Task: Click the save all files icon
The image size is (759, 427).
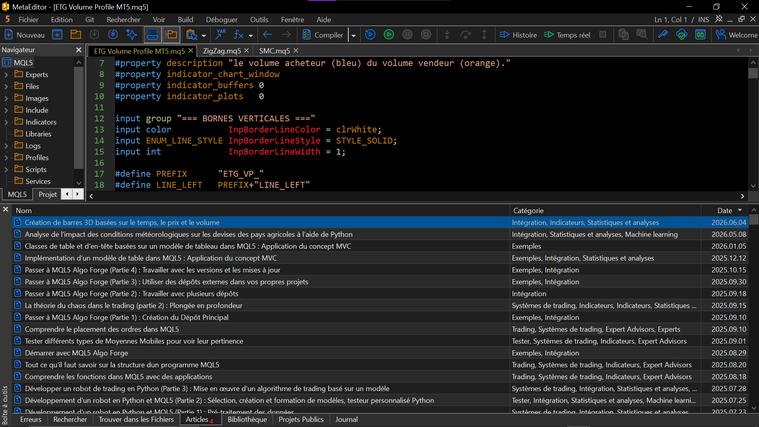Action: (x=113, y=35)
